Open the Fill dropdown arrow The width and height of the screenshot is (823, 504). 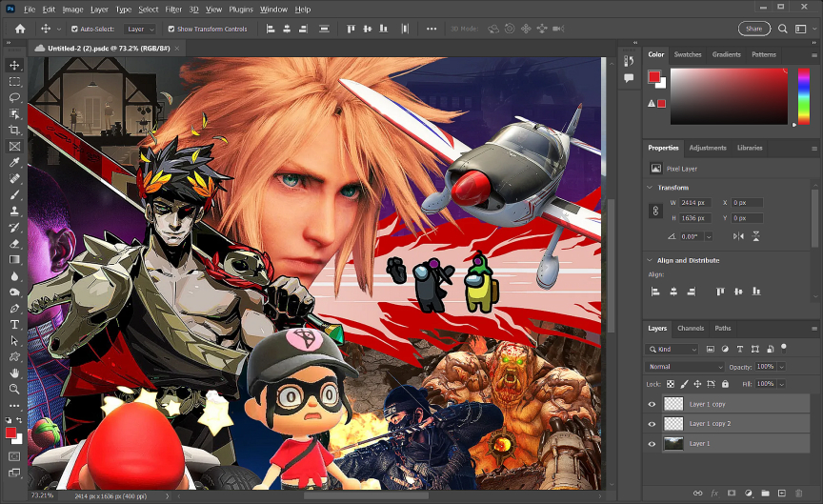click(x=781, y=384)
